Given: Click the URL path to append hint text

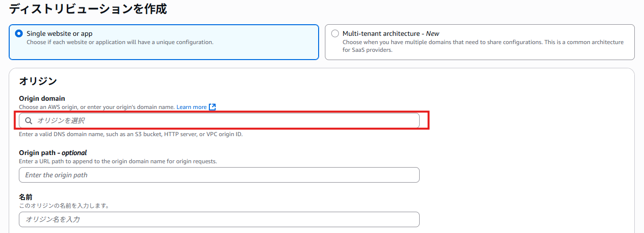Looking at the screenshot, I should click(118, 161).
